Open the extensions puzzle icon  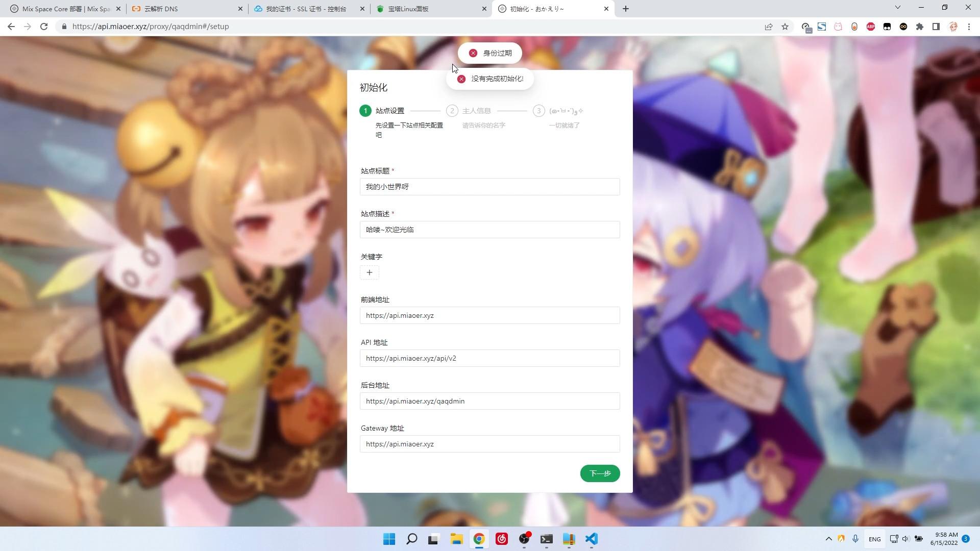(x=920, y=27)
